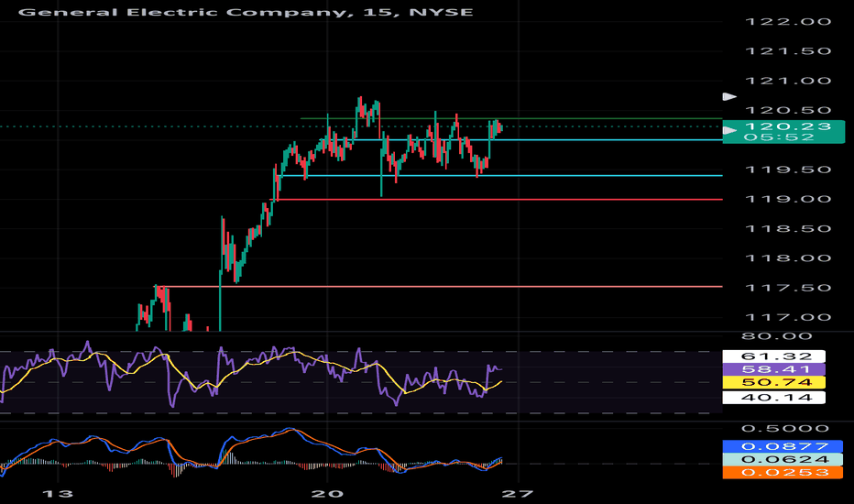Viewport: 854px width, 504px height.
Task: Click the yellow RSI average value 50.74
Action: 774,382
